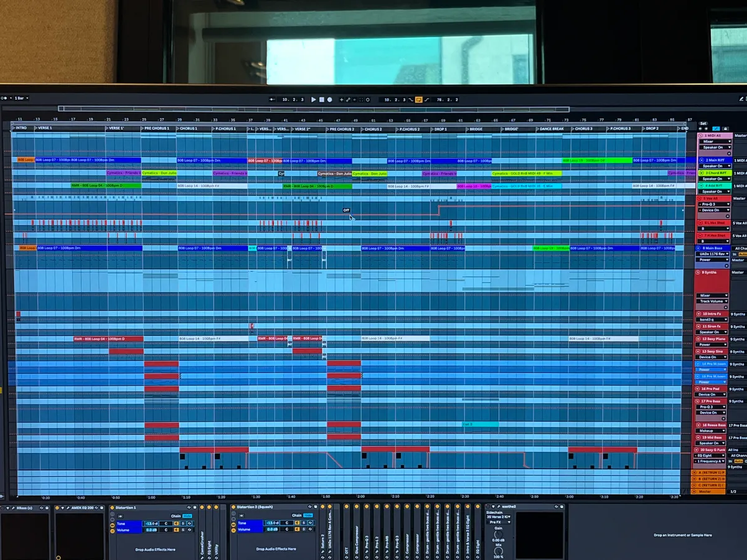The width and height of the screenshot is (747, 560).
Task: Select the PRE CHORUS 1 locator marker
Action: click(155, 129)
